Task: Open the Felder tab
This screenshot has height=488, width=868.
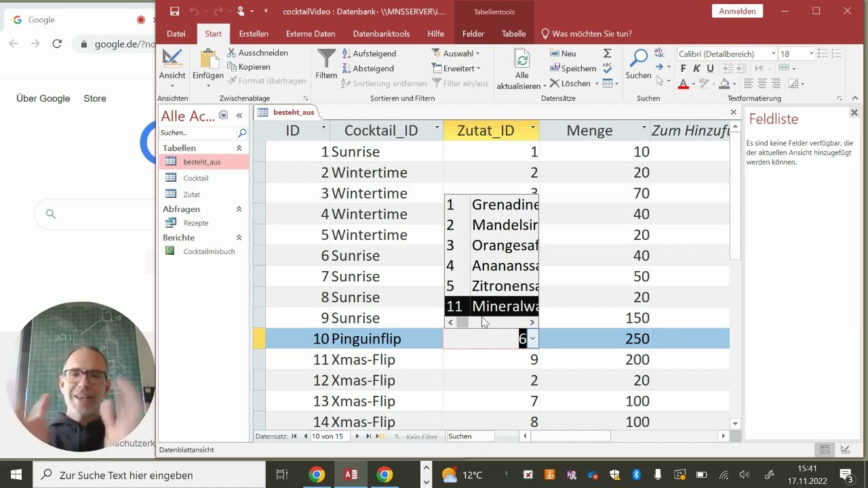Action: [473, 34]
